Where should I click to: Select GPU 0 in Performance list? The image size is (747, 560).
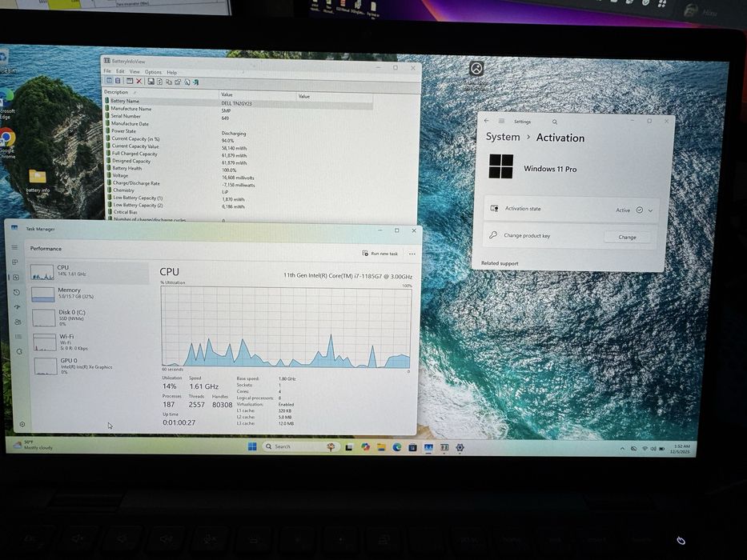[x=92, y=366]
